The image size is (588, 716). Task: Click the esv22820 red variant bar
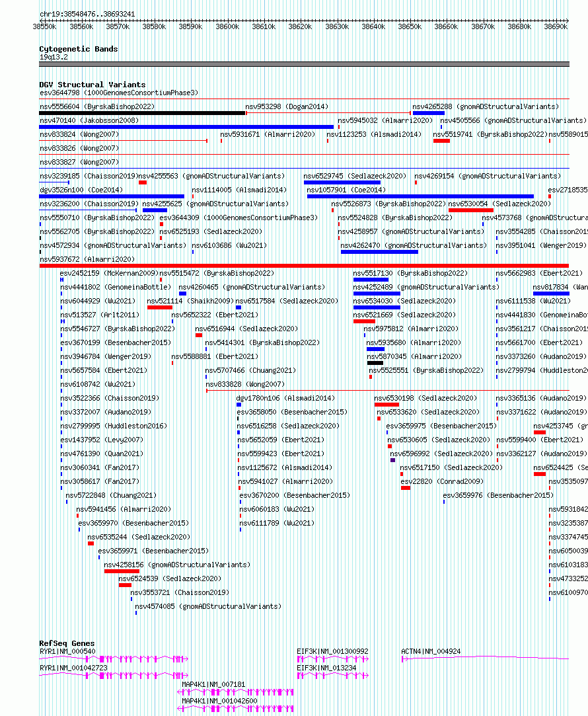click(x=406, y=488)
